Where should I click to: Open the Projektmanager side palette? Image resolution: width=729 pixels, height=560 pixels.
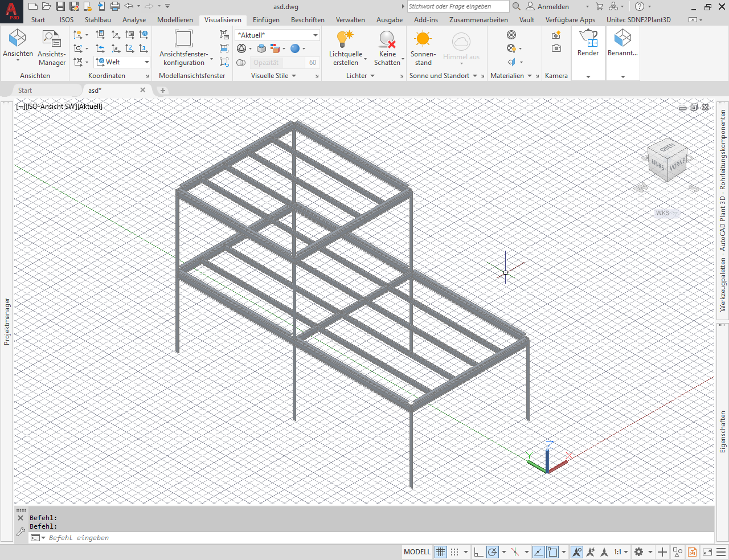[7, 321]
